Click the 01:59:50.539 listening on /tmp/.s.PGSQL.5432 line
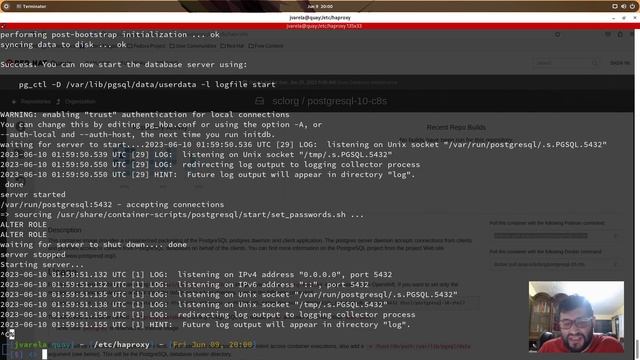Viewport: 640px width, 360px height. (196, 155)
